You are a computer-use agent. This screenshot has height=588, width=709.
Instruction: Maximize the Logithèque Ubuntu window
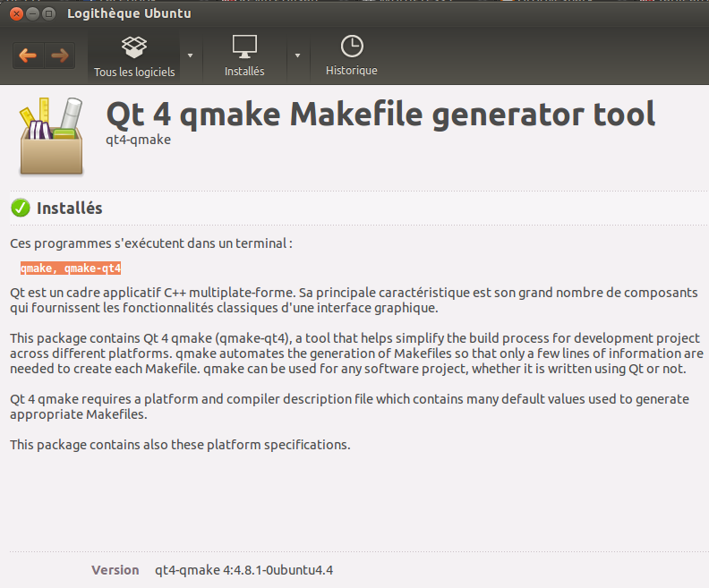point(48,14)
